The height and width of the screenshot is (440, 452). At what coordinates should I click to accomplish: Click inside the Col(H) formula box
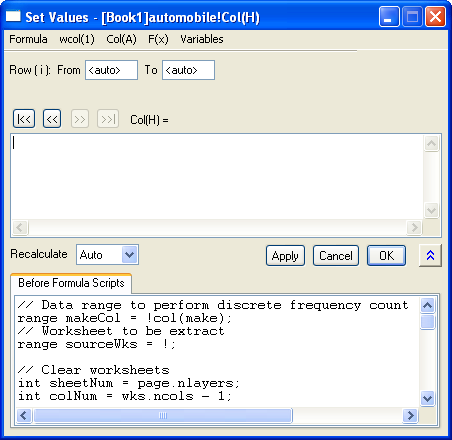tap(217, 177)
